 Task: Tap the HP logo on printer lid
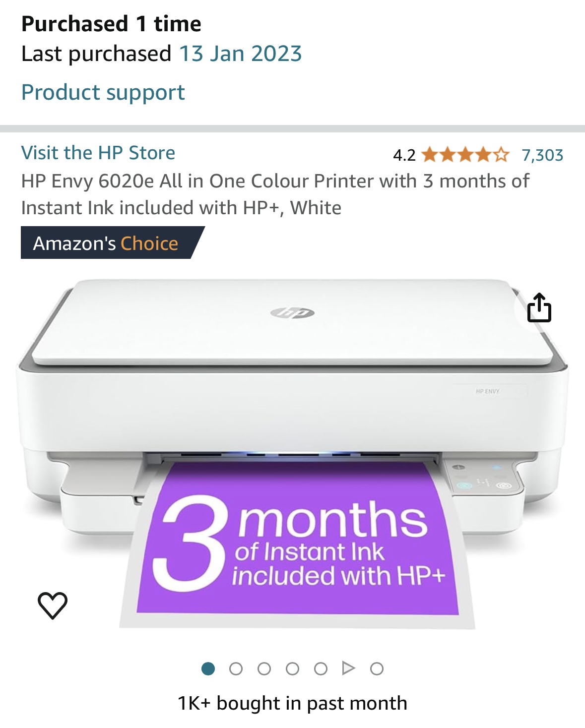click(x=292, y=312)
